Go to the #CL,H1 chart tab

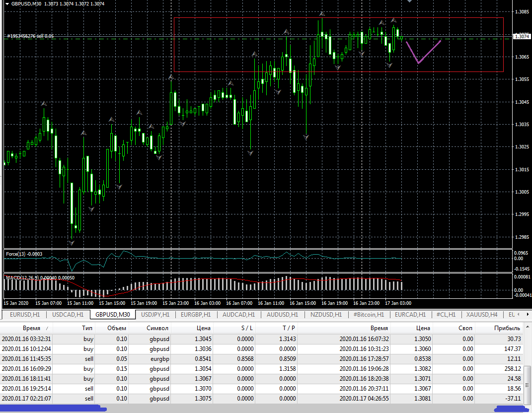point(446,314)
